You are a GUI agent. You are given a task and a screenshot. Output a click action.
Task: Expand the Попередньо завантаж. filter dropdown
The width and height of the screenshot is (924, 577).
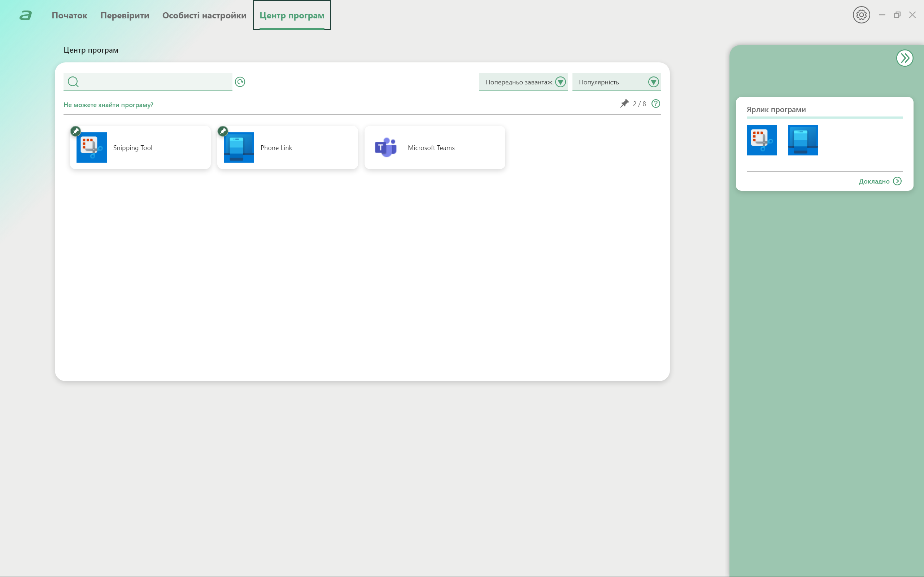(x=560, y=82)
